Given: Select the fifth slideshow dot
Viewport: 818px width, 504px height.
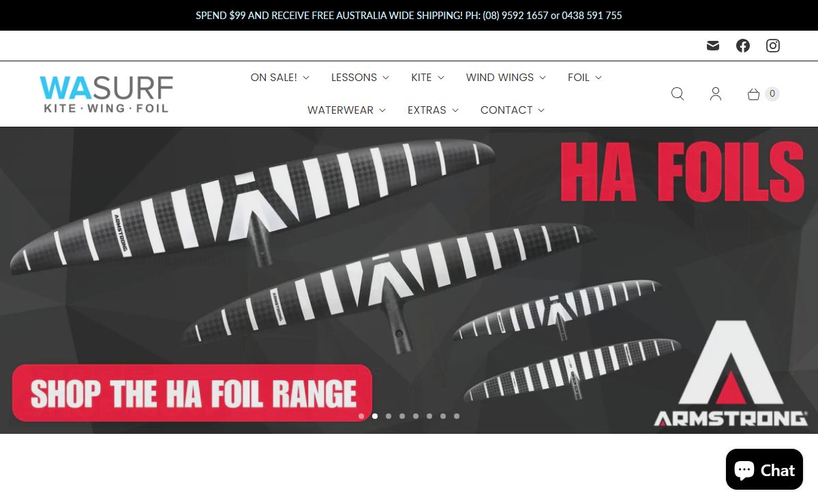Looking at the screenshot, I should [416, 416].
